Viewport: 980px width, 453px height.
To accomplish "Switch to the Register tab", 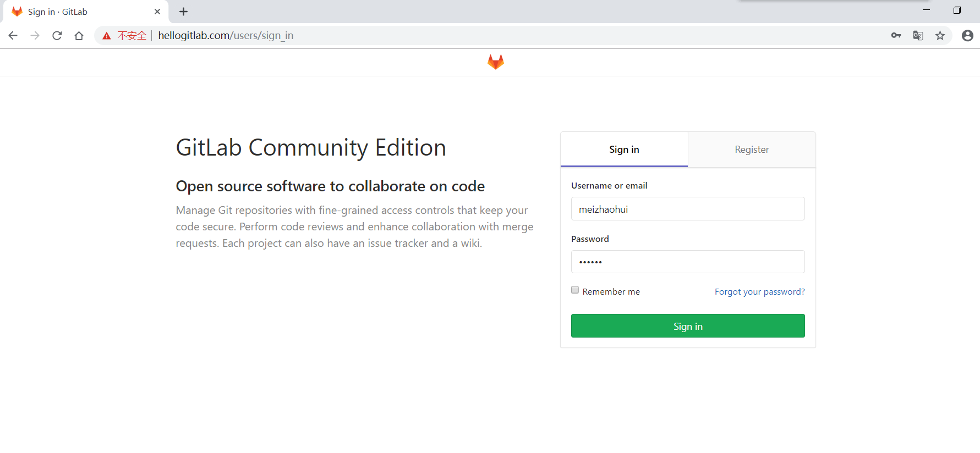I will coord(752,150).
